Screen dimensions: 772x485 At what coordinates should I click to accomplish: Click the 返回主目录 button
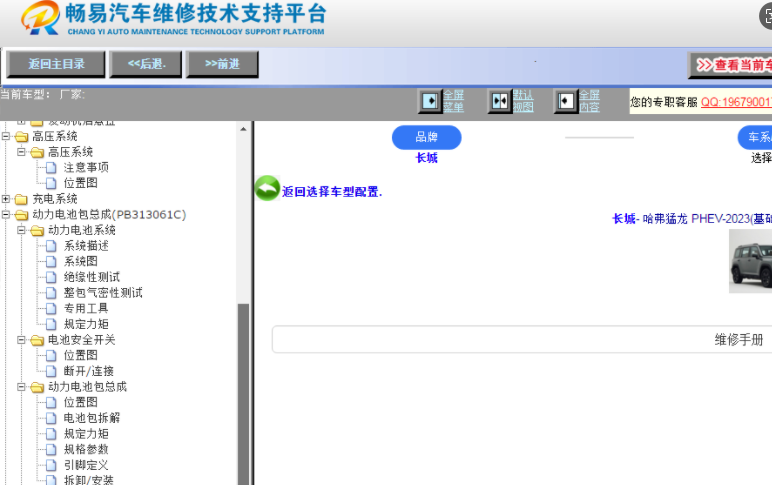pyautogui.click(x=56, y=64)
